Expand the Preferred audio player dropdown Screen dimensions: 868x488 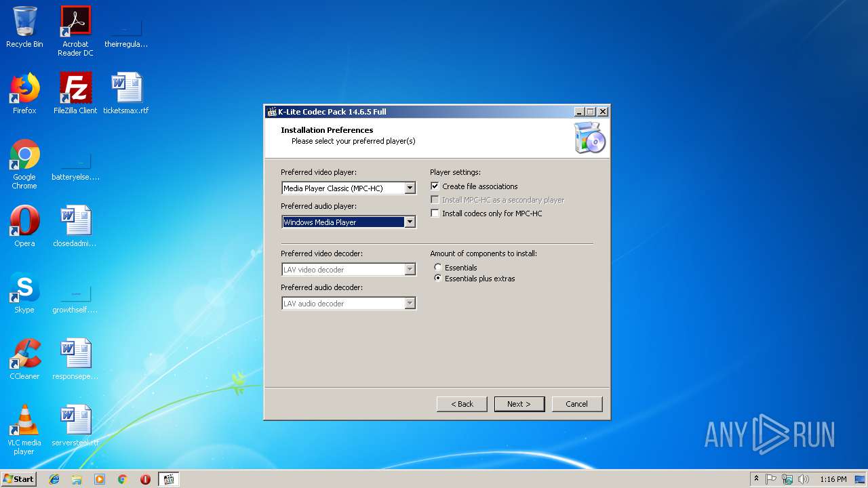tap(410, 222)
